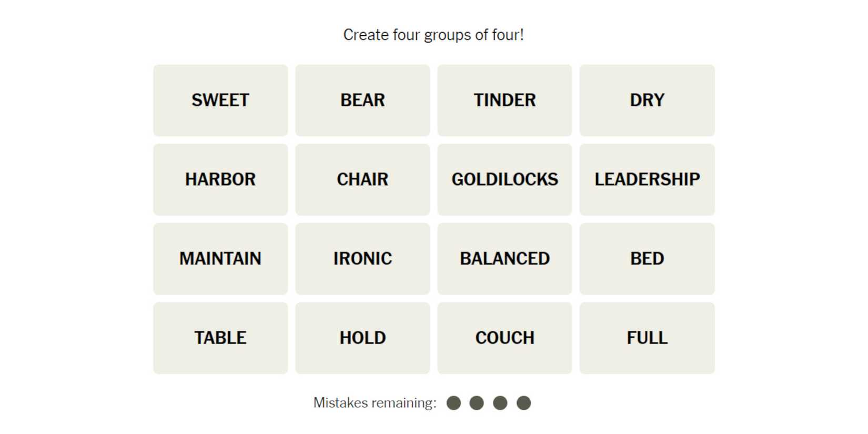Click the 'Mistakes remaining' label
The height and width of the screenshot is (434, 868).
pyautogui.click(x=375, y=403)
